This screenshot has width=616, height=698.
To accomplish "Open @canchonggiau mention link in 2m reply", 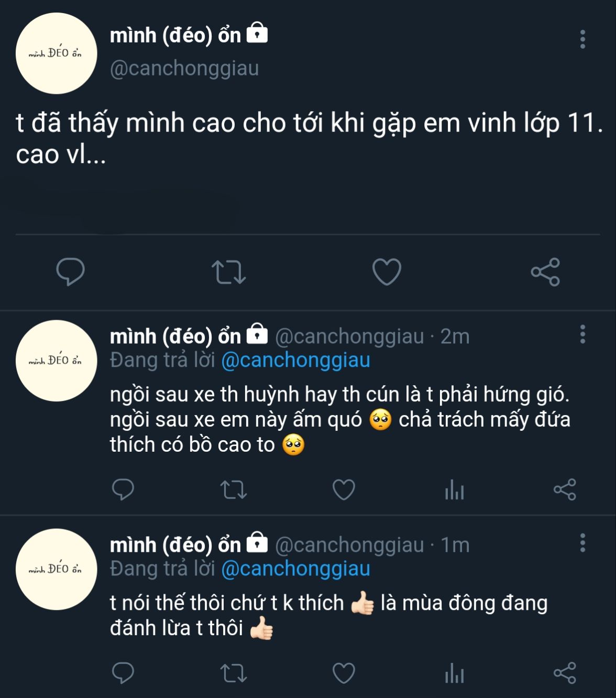I will (x=296, y=361).
